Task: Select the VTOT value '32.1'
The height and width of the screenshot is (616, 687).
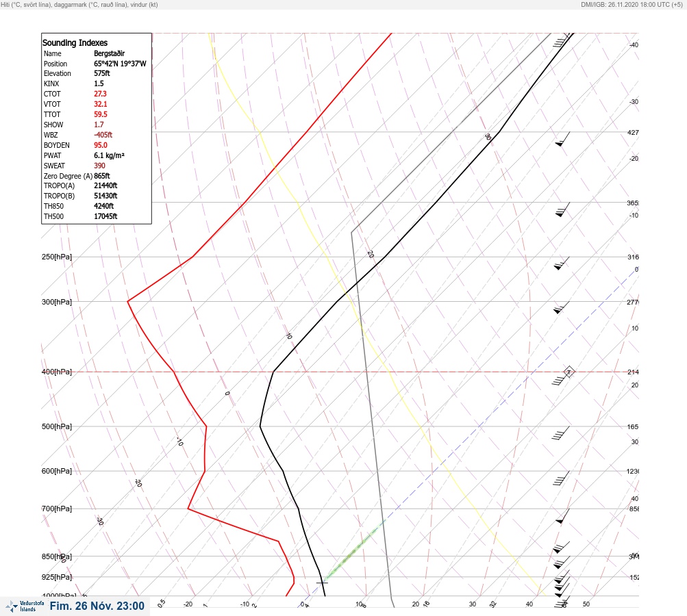Action: click(100, 104)
